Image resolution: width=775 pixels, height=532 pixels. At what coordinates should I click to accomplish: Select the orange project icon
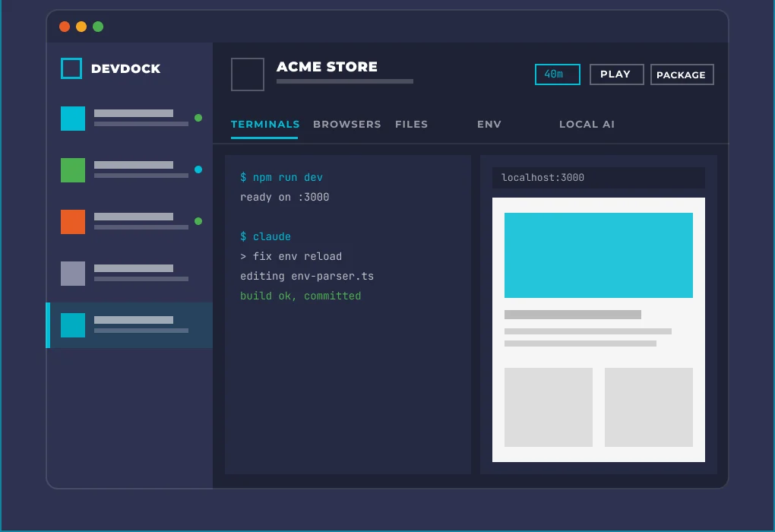[x=73, y=221]
